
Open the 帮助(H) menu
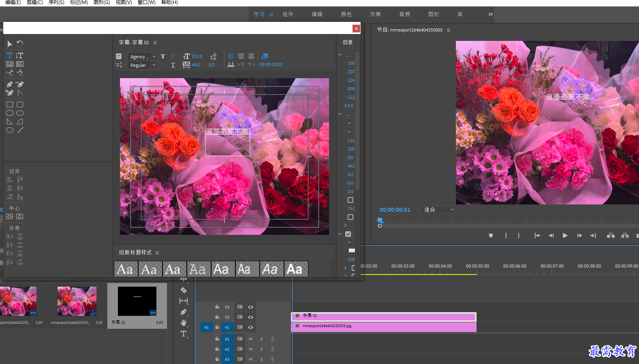(x=169, y=2)
